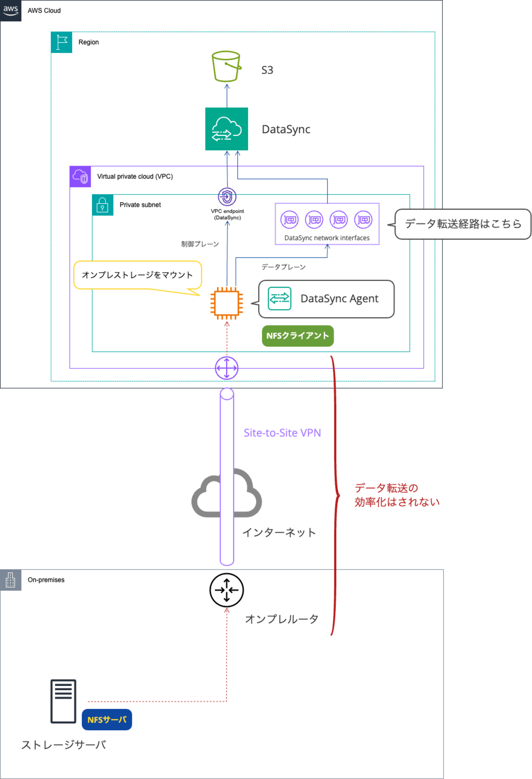Click the データ転送経路はこちら callout
Image resolution: width=532 pixels, height=779 pixels.
point(463,224)
